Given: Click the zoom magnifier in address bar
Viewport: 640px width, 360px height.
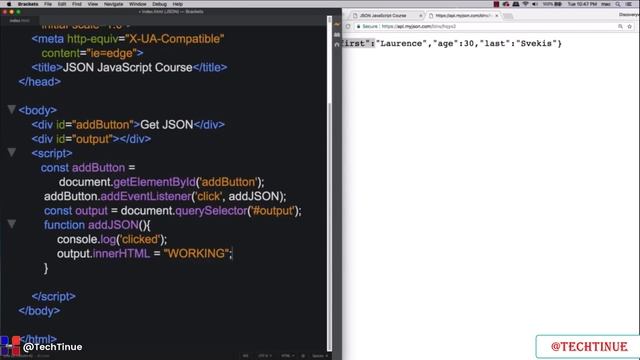Looking at the screenshot, I should (620, 26).
